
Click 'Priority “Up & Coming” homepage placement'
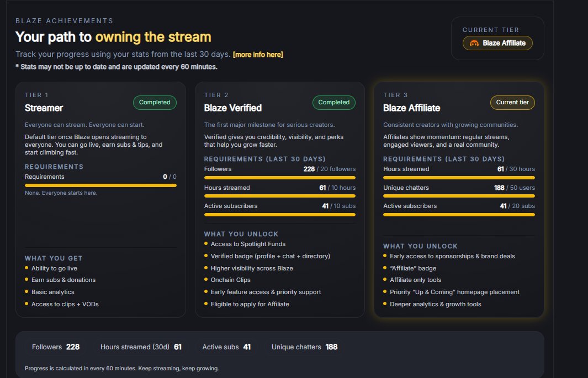click(x=454, y=292)
